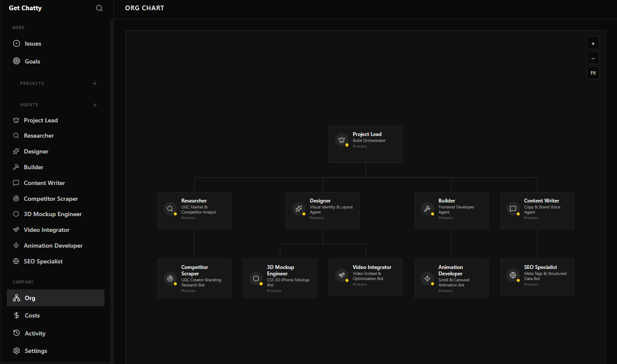Click the lightning icon on Animation Developer card
Viewport: 617px width, 364px height.
(427, 278)
